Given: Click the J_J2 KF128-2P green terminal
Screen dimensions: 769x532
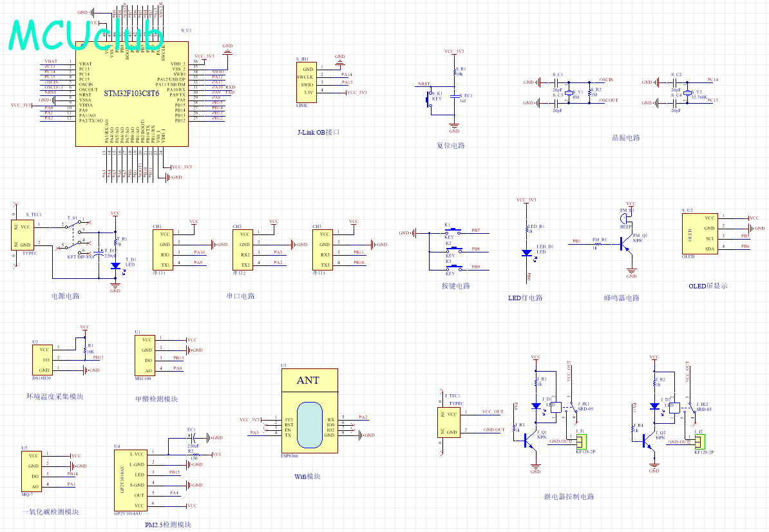Looking at the screenshot, I should pyautogui.click(x=699, y=442).
